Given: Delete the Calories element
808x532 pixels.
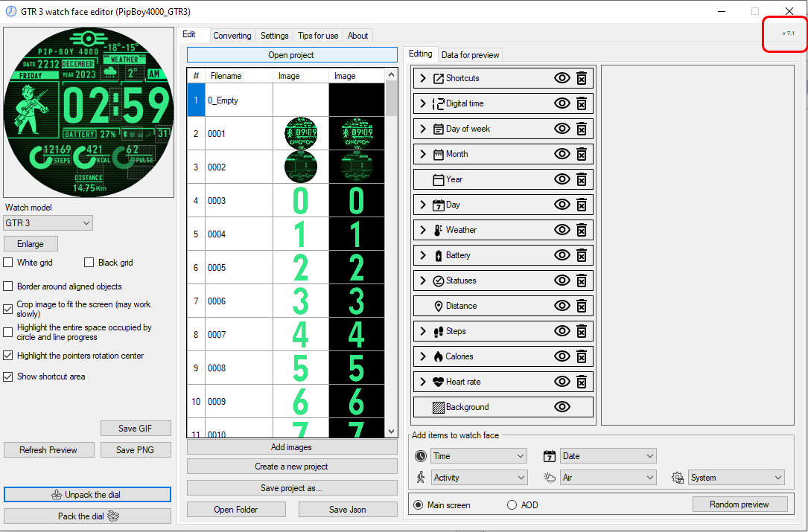Looking at the screenshot, I should point(582,356).
